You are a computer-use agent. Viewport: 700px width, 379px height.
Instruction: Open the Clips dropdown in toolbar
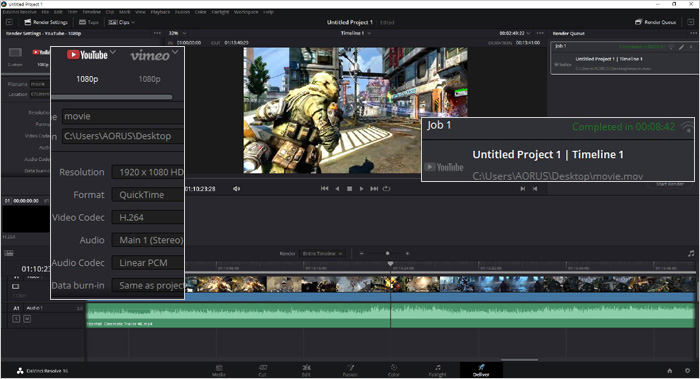click(x=121, y=22)
